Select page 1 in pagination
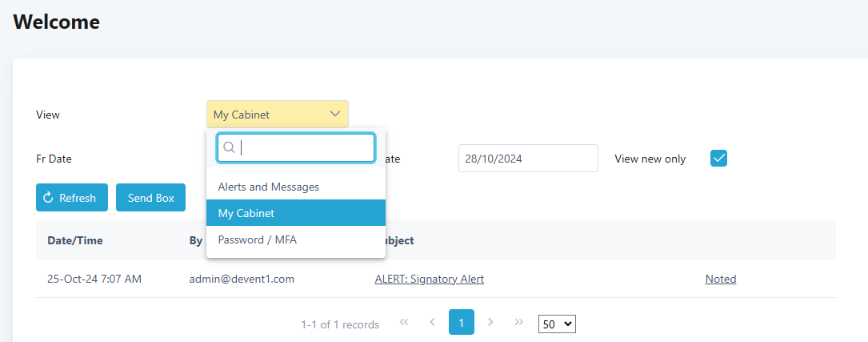The image size is (868, 342). tap(461, 322)
